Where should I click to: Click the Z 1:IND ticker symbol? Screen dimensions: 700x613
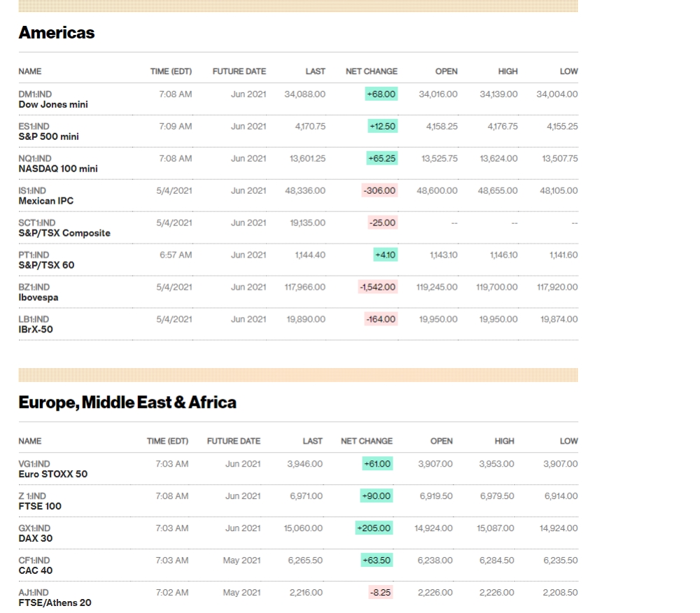(x=32, y=495)
